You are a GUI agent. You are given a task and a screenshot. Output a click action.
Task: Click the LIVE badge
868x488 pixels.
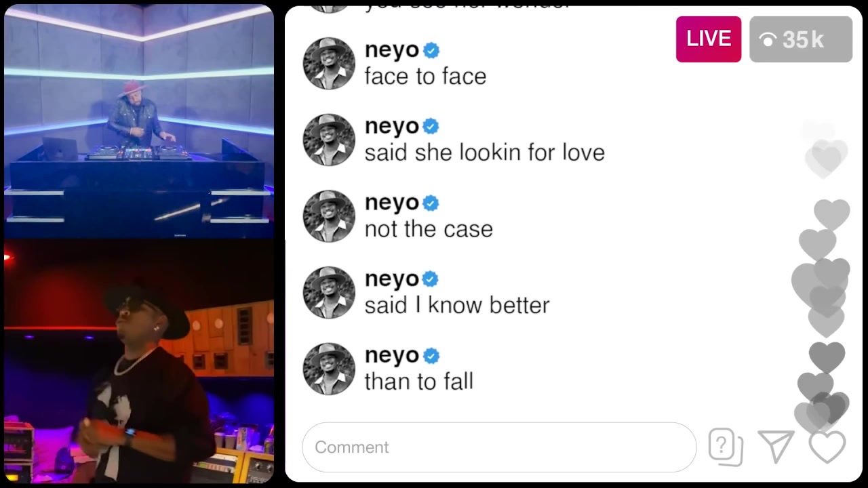point(709,39)
